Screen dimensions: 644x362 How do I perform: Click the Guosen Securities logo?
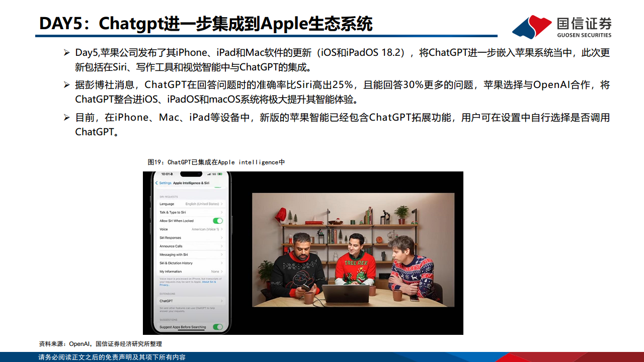[x=561, y=27]
